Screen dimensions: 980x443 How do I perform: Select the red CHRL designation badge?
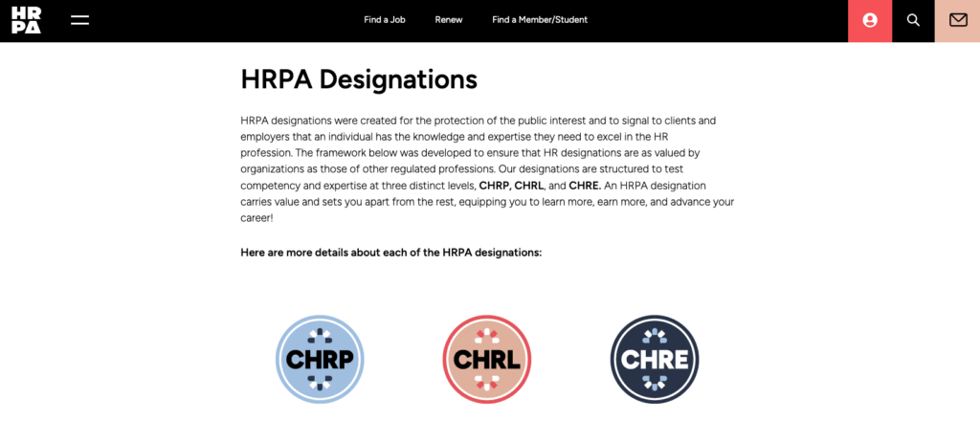pyautogui.click(x=487, y=359)
